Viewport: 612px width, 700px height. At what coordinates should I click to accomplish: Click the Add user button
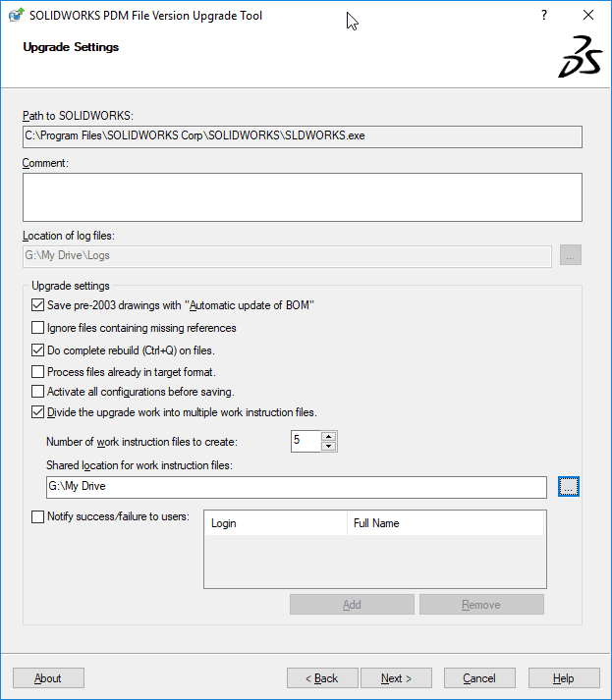352,605
